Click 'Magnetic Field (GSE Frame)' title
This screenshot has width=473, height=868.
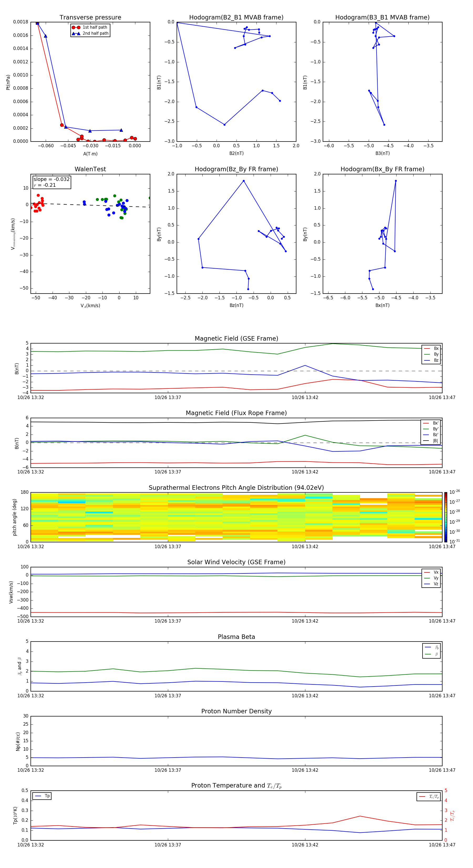(x=236, y=339)
